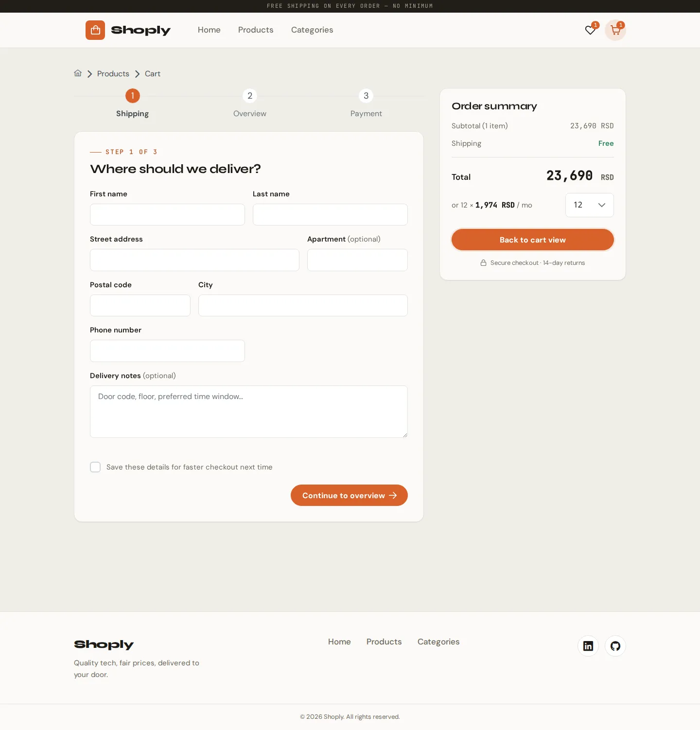Open Categories in the top navigation
700x730 pixels.
click(x=312, y=30)
